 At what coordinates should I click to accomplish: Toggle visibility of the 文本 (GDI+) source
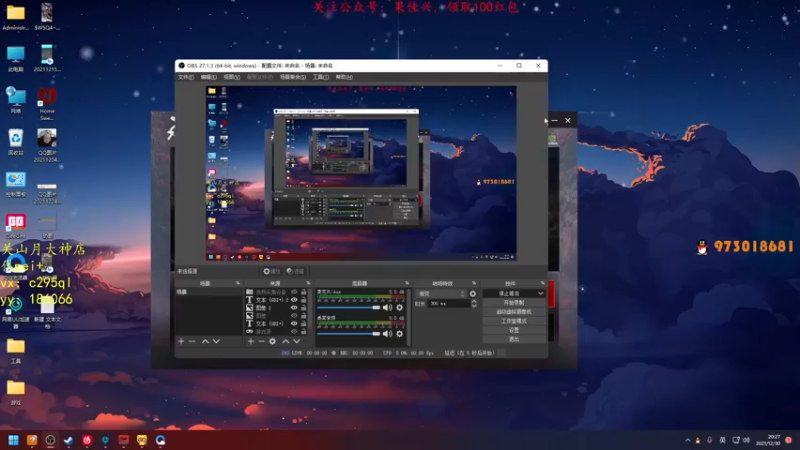294,323
